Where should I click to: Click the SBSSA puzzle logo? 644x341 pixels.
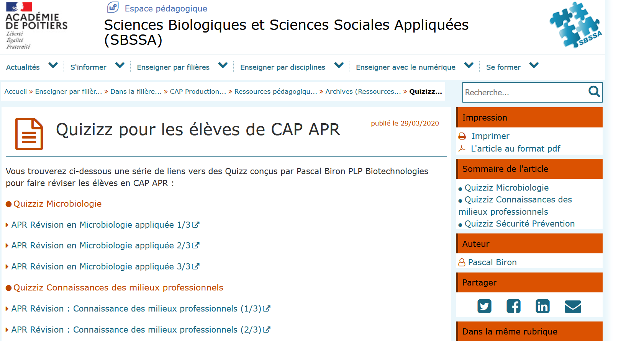tap(575, 25)
